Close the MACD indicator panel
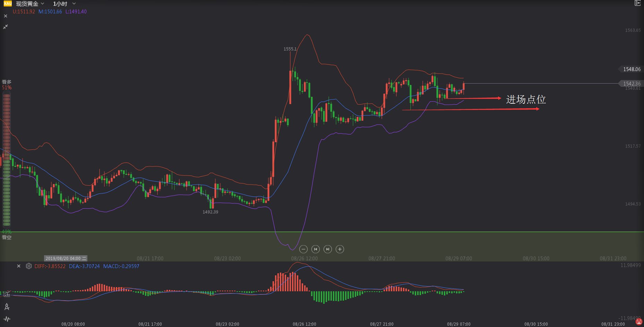The width and height of the screenshot is (644, 327). tap(19, 266)
